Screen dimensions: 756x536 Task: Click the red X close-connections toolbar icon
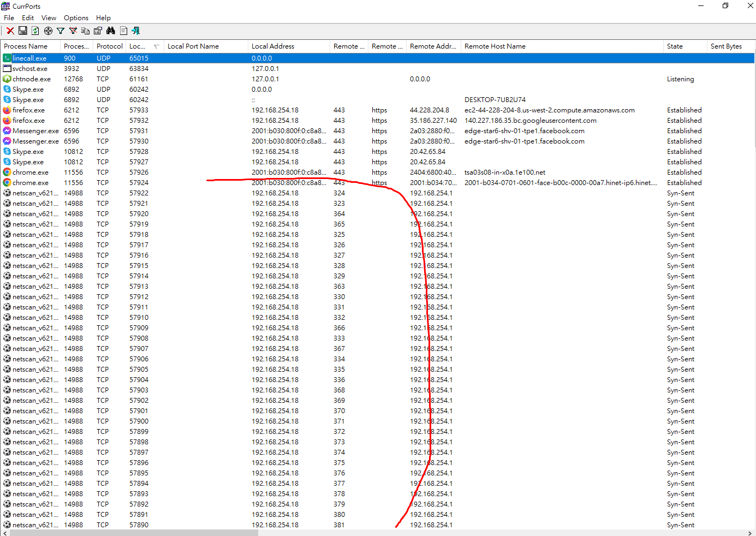pyautogui.click(x=10, y=31)
